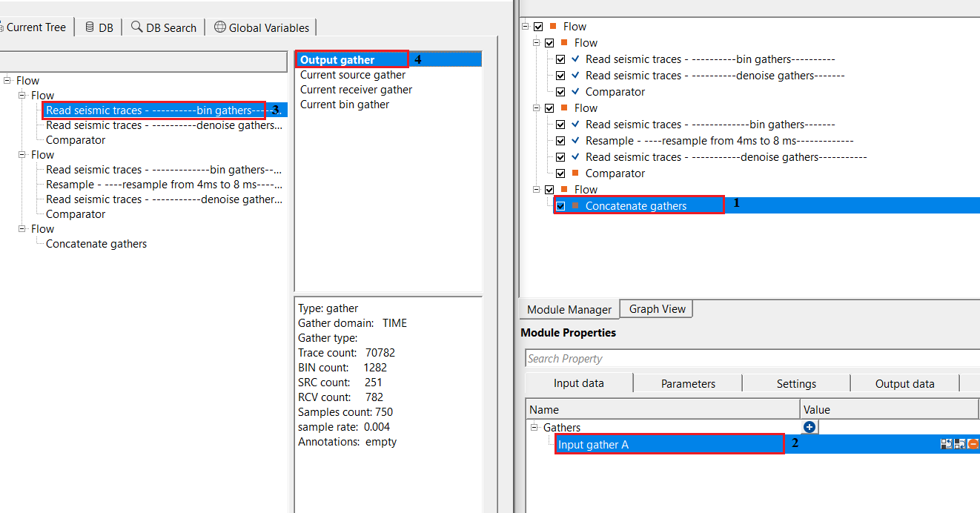This screenshot has width=980, height=513.
Task: Select Current bin gather in the list
Action: click(x=344, y=105)
